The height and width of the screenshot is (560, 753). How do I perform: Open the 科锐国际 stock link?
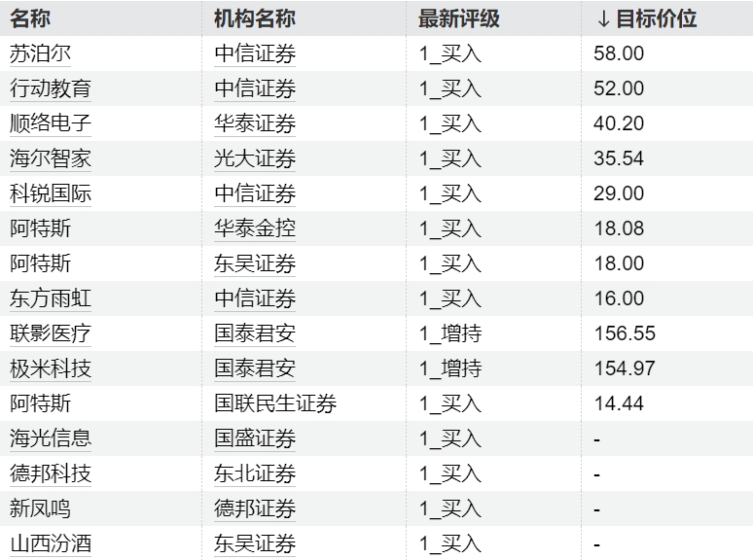[x=51, y=193]
